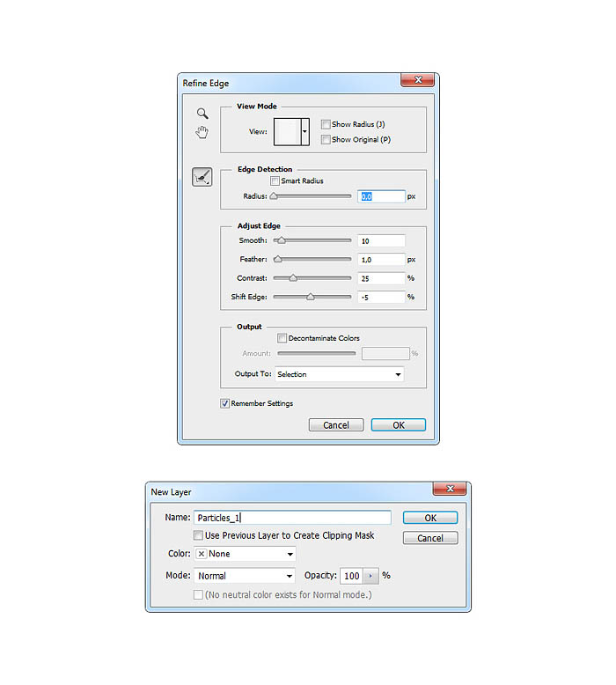
Task: Open the Opacity slider popup arrow
Action: pyautogui.click(x=370, y=576)
